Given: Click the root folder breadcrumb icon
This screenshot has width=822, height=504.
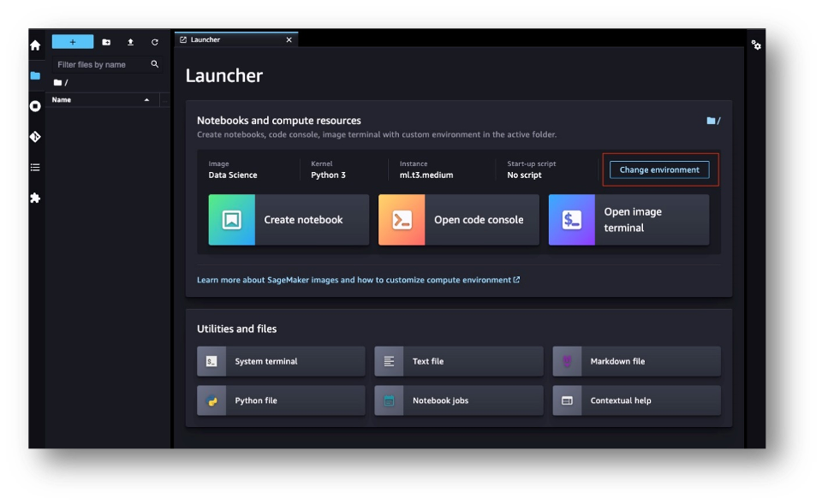Looking at the screenshot, I should (x=57, y=82).
